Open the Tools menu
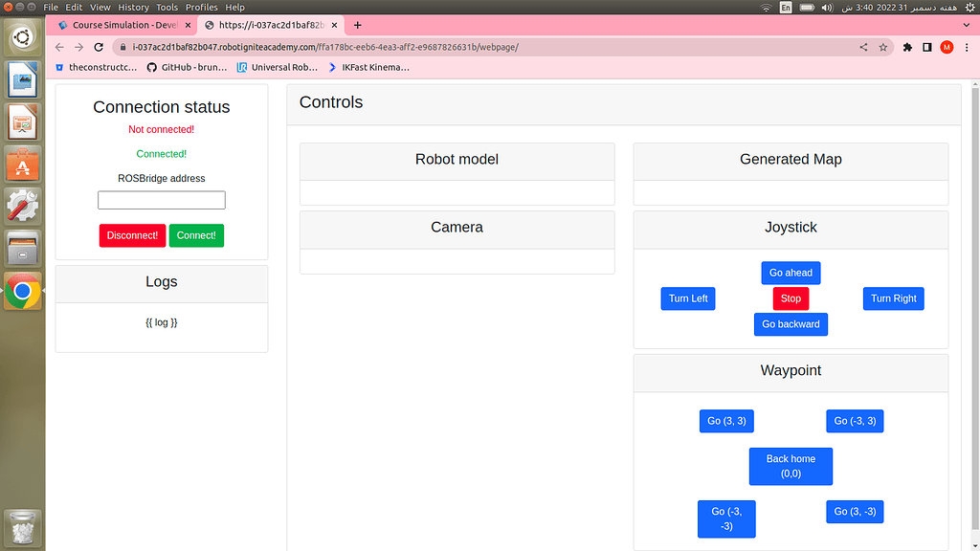The image size is (980, 551). point(167,8)
